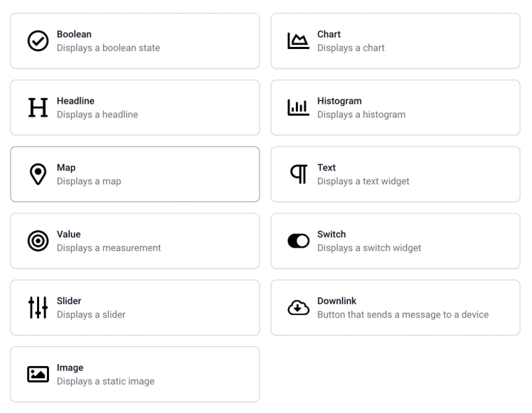Screen dimensions: 532x413
Task: Choose the Boolean widget card
Action: pos(134,41)
